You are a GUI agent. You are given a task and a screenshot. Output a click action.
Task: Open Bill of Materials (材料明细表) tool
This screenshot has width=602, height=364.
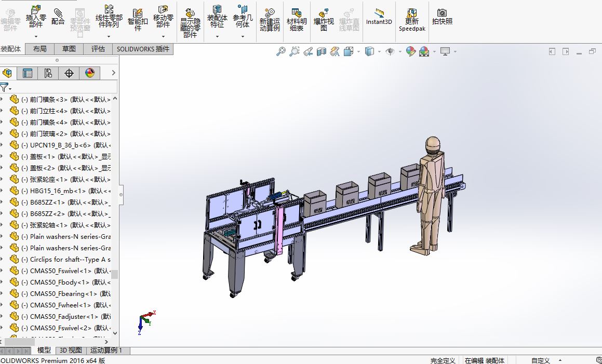tap(297, 19)
